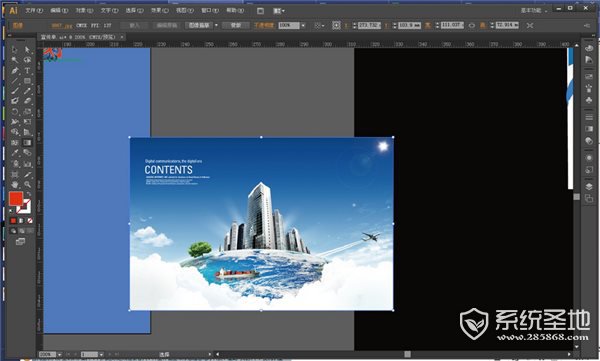This screenshot has width=600, height=361.
Task: Select the Eraser tool
Action: (27, 101)
